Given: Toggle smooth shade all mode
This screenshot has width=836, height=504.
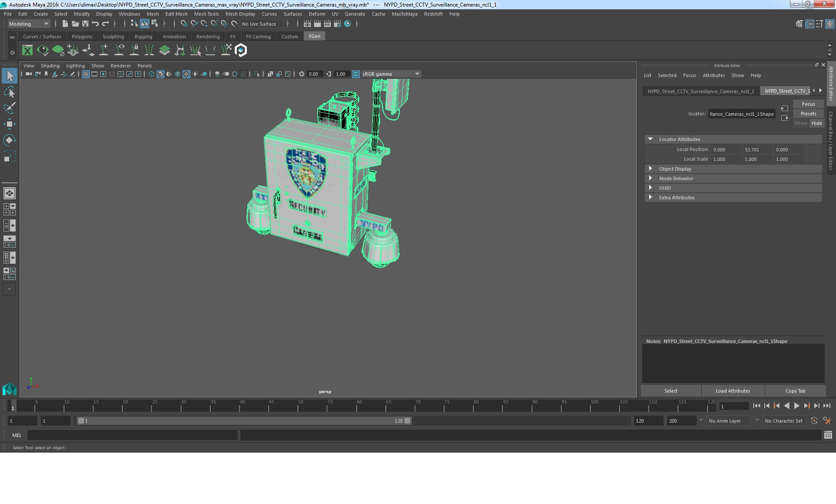Looking at the screenshot, I should (x=160, y=74).
